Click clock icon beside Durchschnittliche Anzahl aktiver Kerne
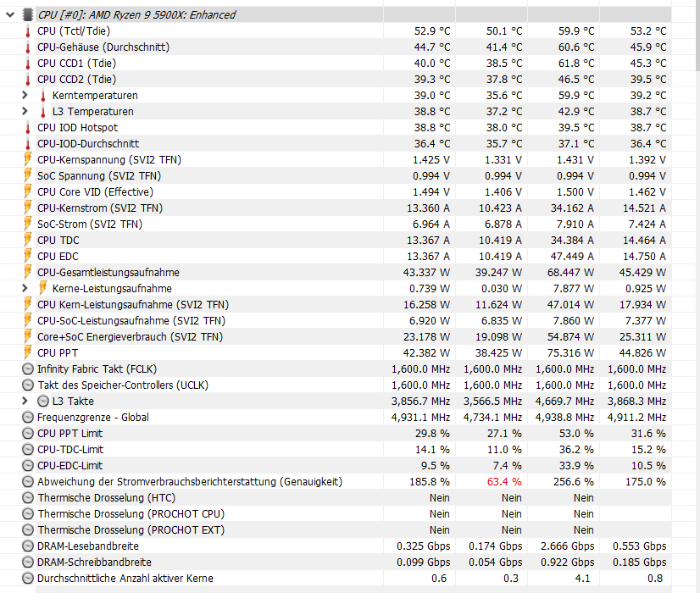Image resolution: width=700 pixels, height=593 pixels. pos(28,579)
